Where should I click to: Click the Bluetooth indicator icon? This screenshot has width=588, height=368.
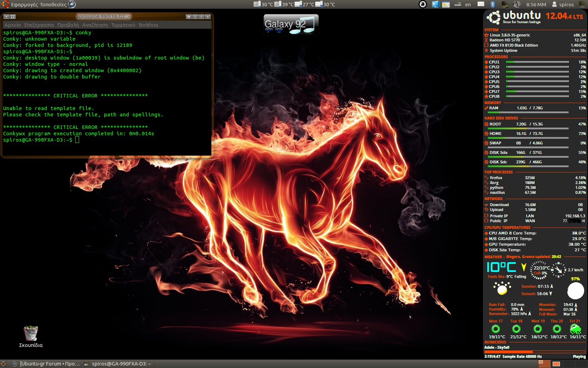coord(492,4)
